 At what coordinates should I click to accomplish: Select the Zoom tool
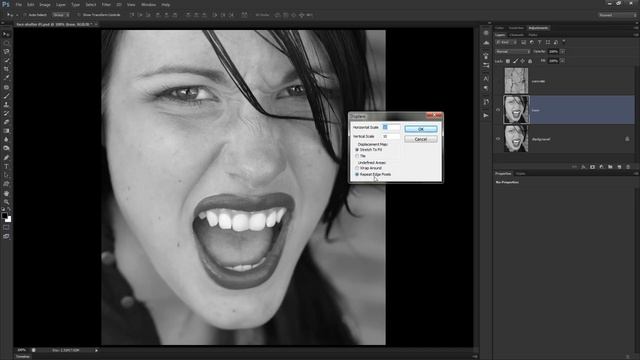click(x=6, y=202)
